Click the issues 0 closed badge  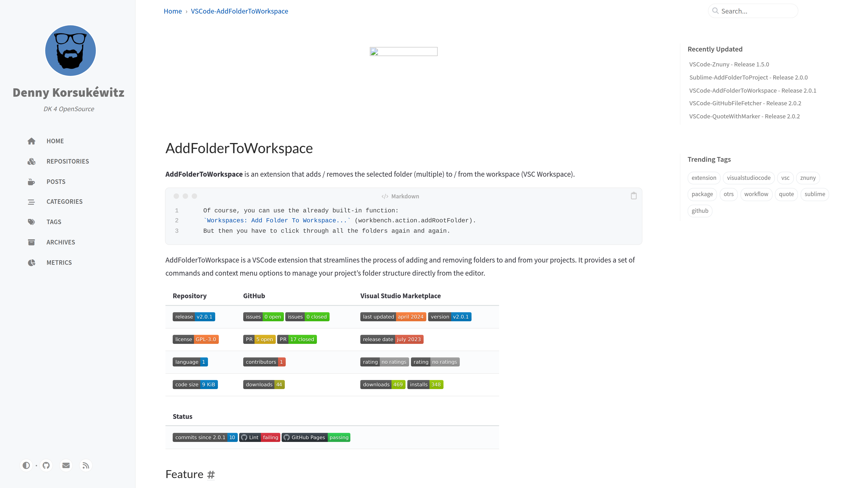click(x=307, y=317)
